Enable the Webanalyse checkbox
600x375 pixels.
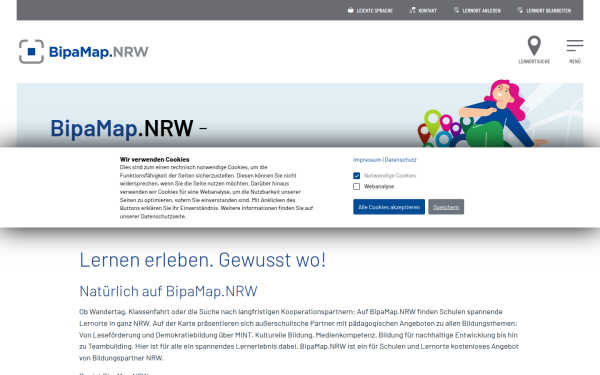tap(357, 186)
